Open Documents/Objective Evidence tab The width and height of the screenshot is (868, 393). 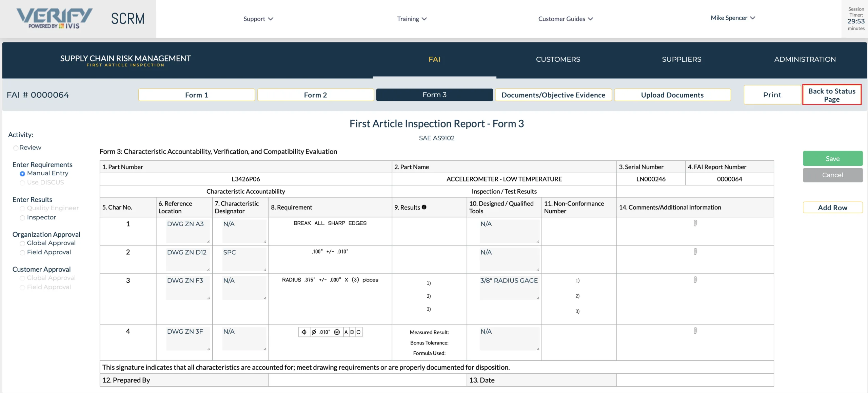pyautogui.click(x=553, y=95)
